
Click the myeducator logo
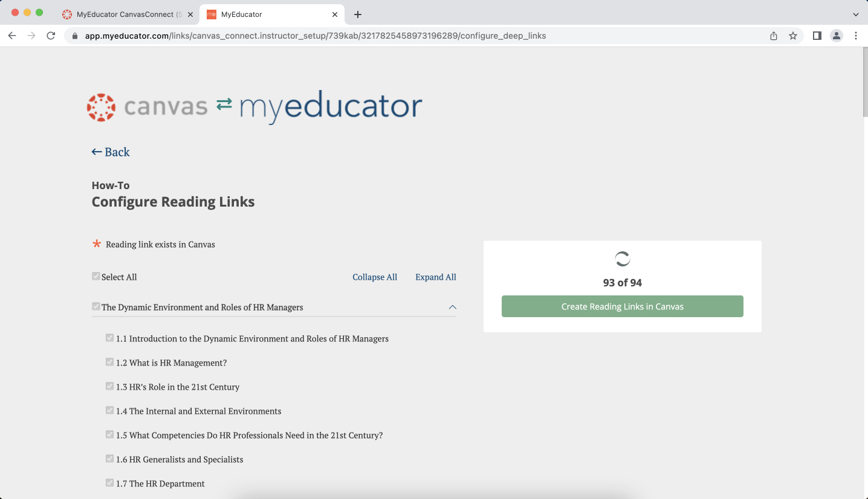tap(331, 107)
